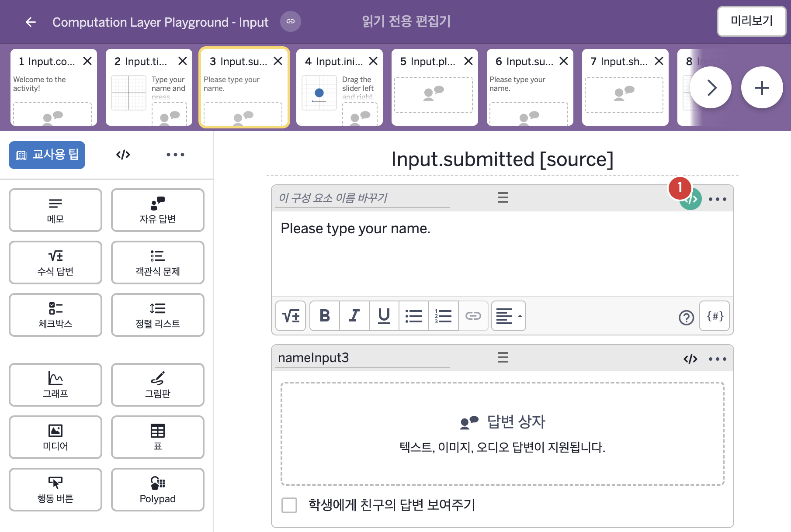Toggle underline formatting
The image size is (791, 532).
384,316
